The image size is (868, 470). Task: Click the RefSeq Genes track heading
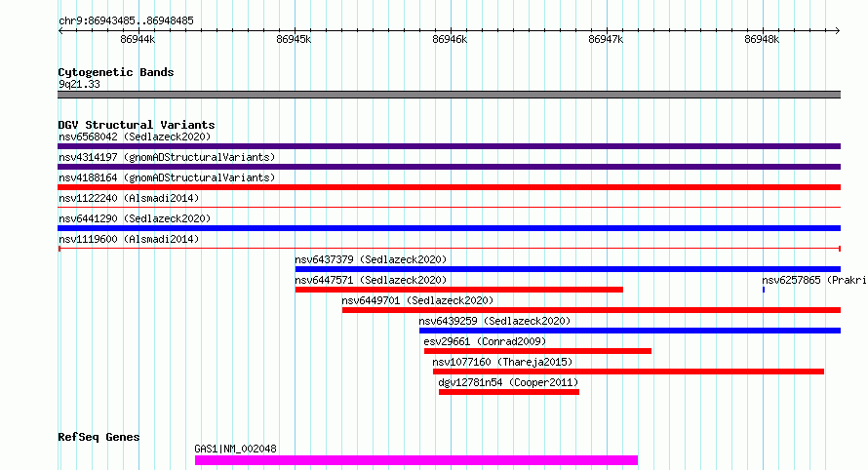[x=99, y=437]
